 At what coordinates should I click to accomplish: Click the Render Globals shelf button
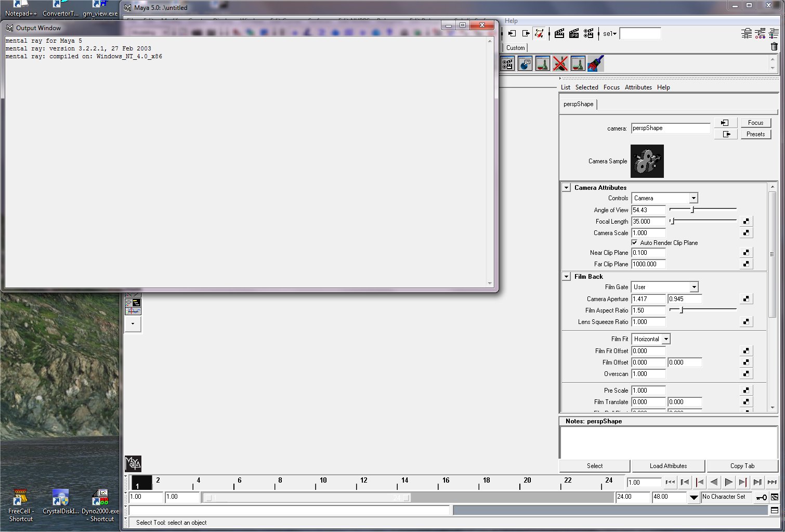[x=507, y=64]
